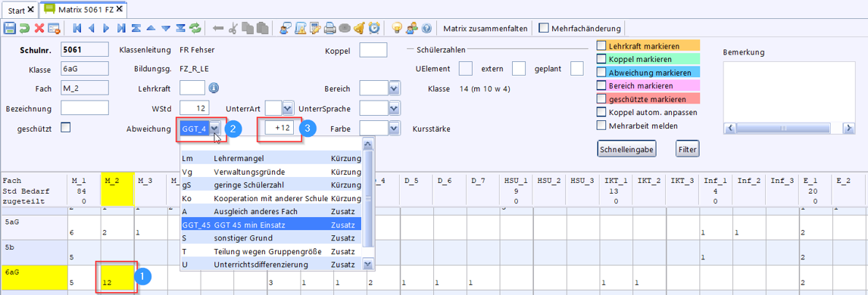Toggle Koppel autom. anpassen checkbox
The image size is (868, 295).
[601, 112]
